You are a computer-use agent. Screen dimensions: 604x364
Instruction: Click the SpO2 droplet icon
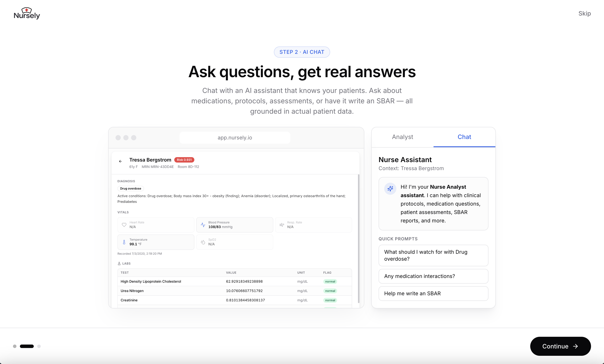point(203,242)
